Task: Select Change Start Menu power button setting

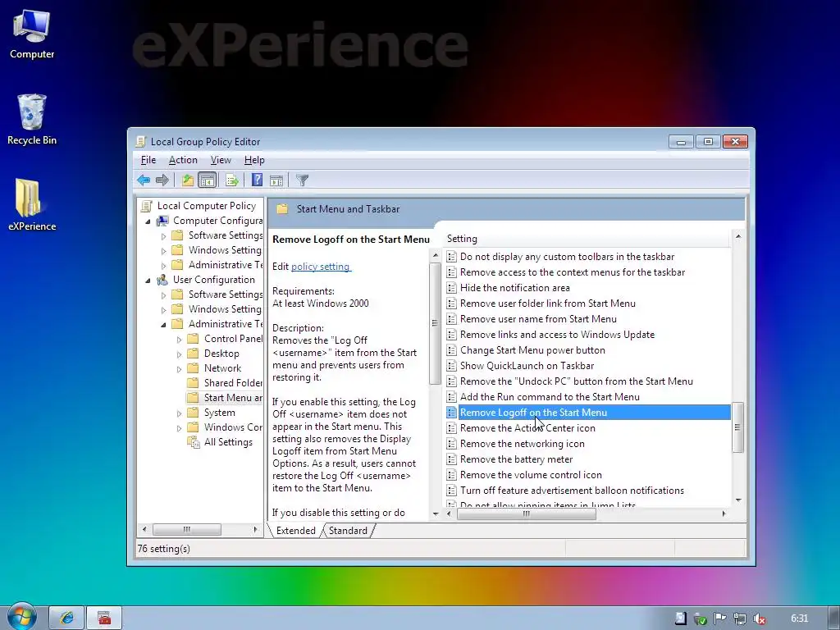Action: (x=532, y=349)
